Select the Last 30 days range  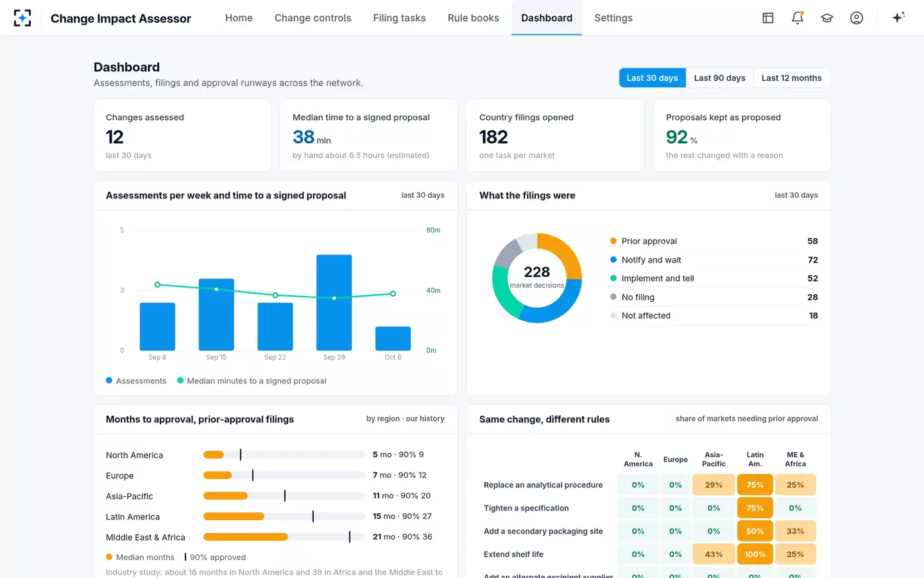pos(652,78)
